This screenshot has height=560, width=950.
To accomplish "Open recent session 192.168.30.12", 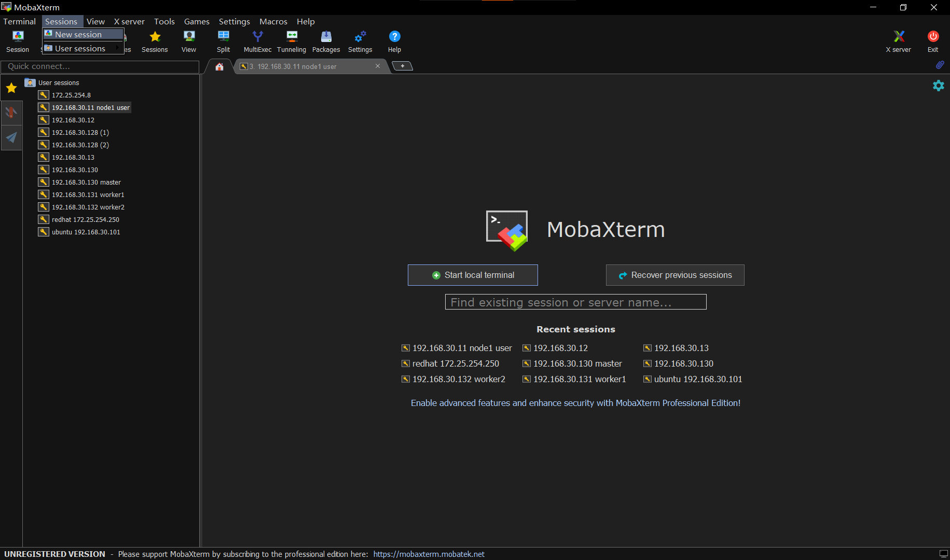I will pos(555,348).
